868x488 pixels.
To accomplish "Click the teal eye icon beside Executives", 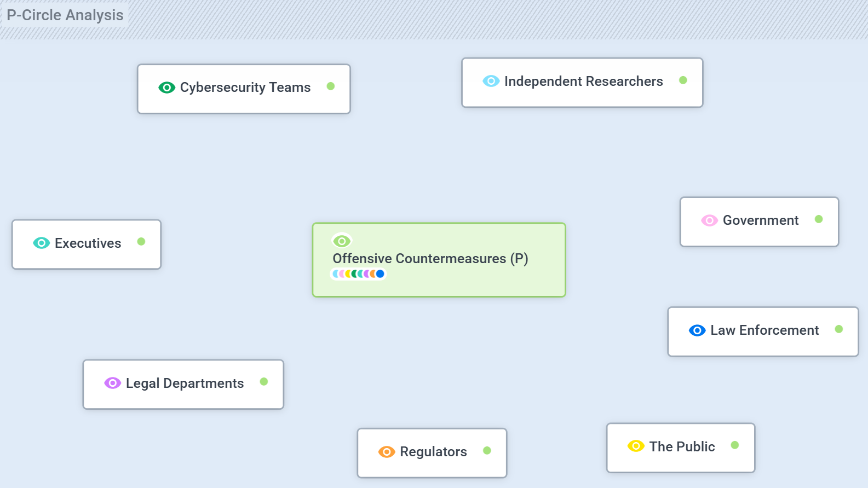I will coord(41,243).
